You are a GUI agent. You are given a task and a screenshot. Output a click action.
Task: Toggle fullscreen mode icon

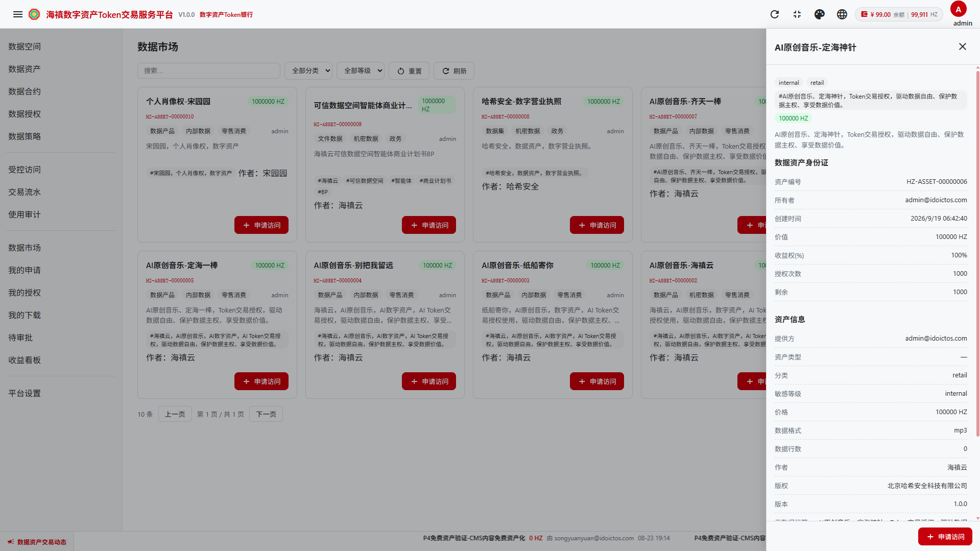pyautogui.click(x=797, y=14)
